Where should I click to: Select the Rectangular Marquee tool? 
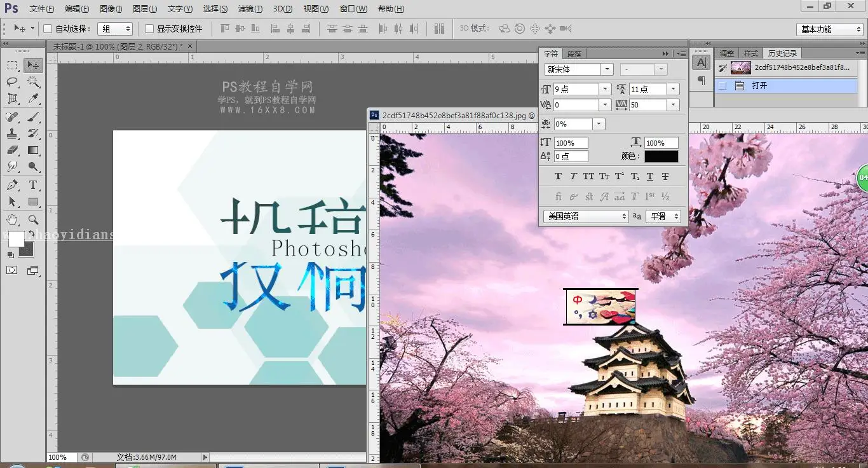tap(12, 65)
